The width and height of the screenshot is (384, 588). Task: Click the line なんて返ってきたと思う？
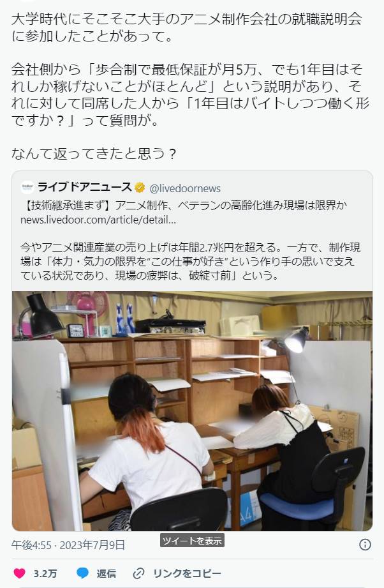click(x=94, y=153)
